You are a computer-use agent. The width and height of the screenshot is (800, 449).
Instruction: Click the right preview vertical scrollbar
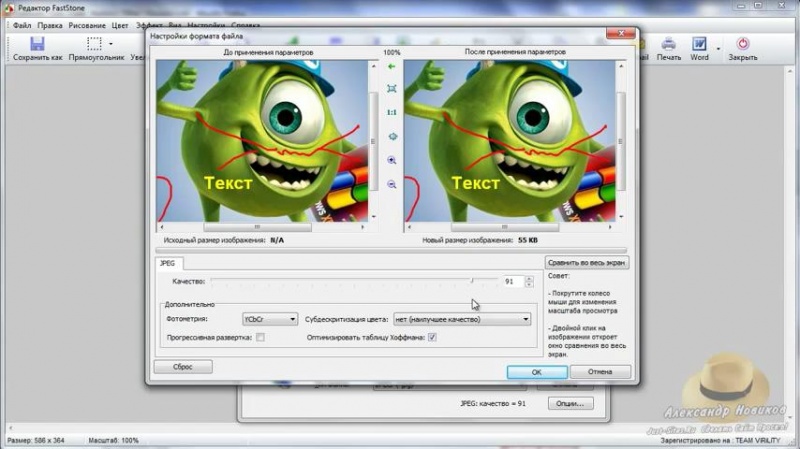[x=621, y=141]
